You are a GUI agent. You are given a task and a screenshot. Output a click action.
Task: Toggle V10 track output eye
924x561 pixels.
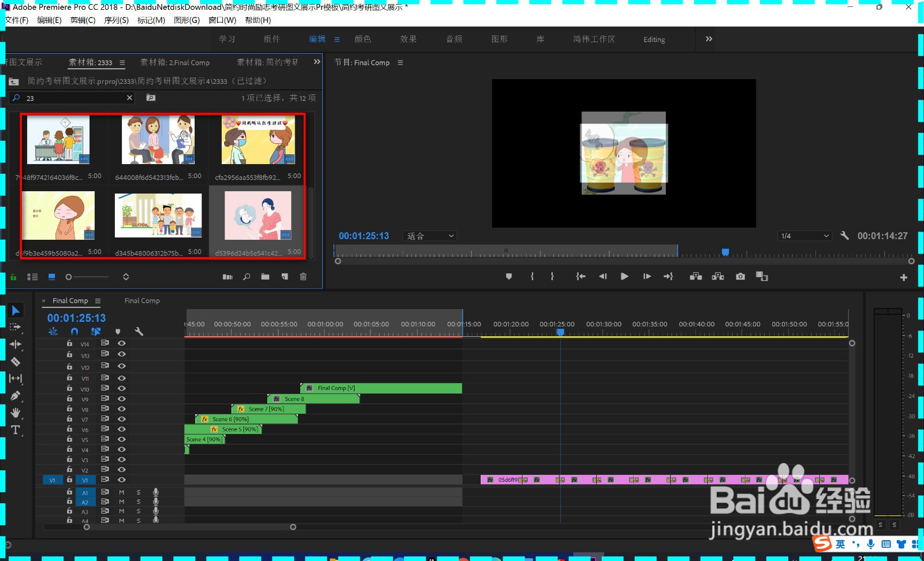click(122, 388)
